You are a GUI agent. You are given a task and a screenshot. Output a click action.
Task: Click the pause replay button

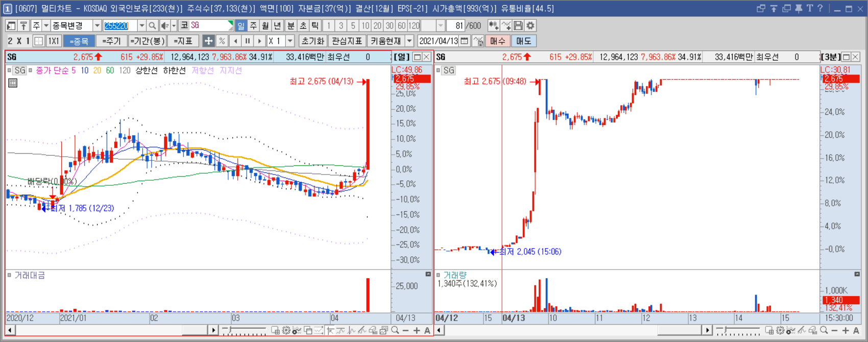(x=248, y=41)
